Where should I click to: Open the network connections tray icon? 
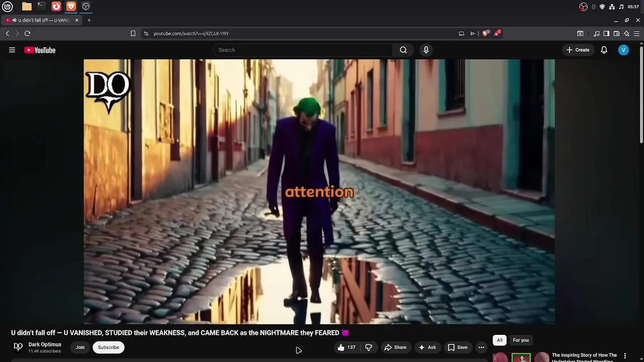(x=612, y=7)
